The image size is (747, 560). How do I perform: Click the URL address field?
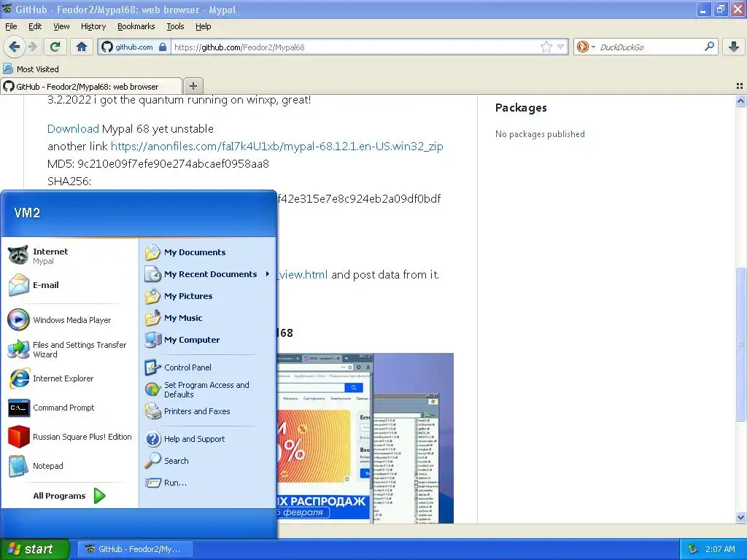coord(355,47)
